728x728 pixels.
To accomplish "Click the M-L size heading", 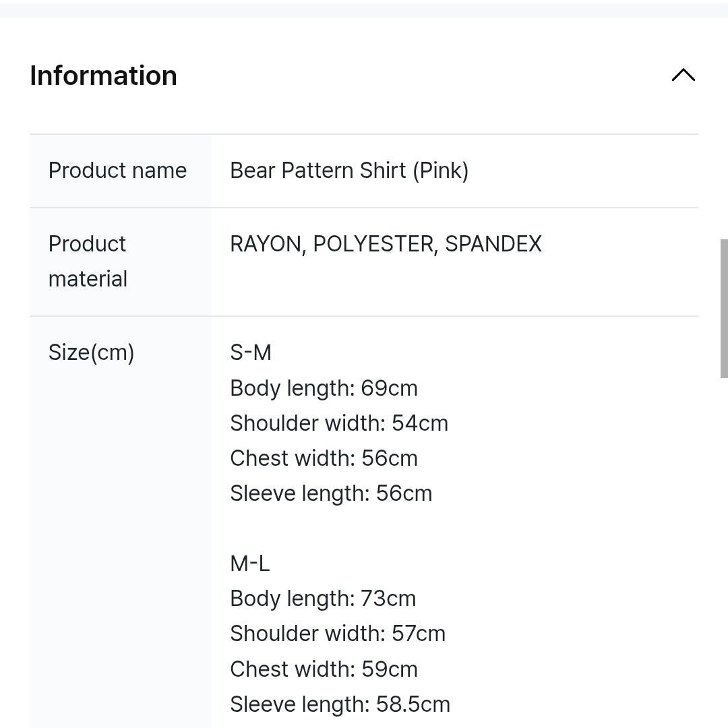I will tap(250, 564).
